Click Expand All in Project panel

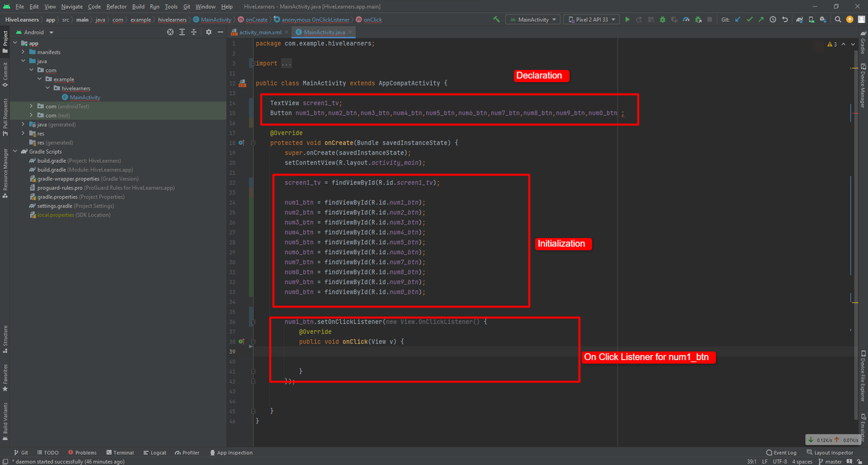(x=182, y=32)
